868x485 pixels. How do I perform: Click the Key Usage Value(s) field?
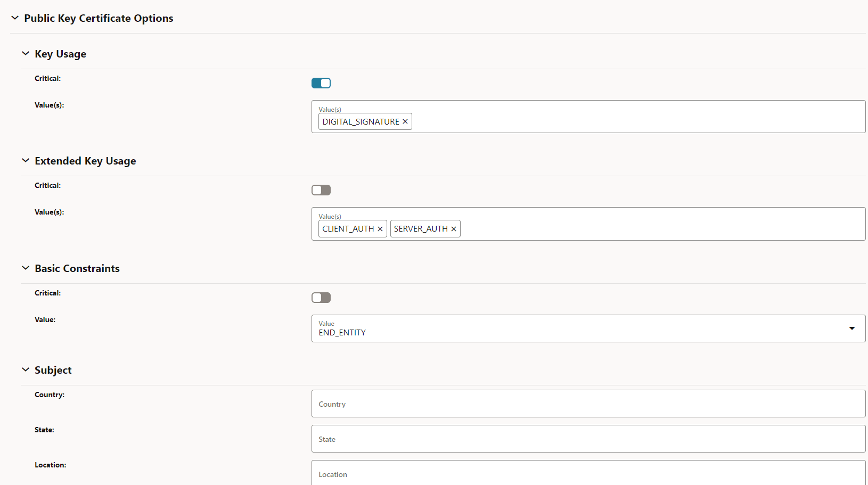586,117
